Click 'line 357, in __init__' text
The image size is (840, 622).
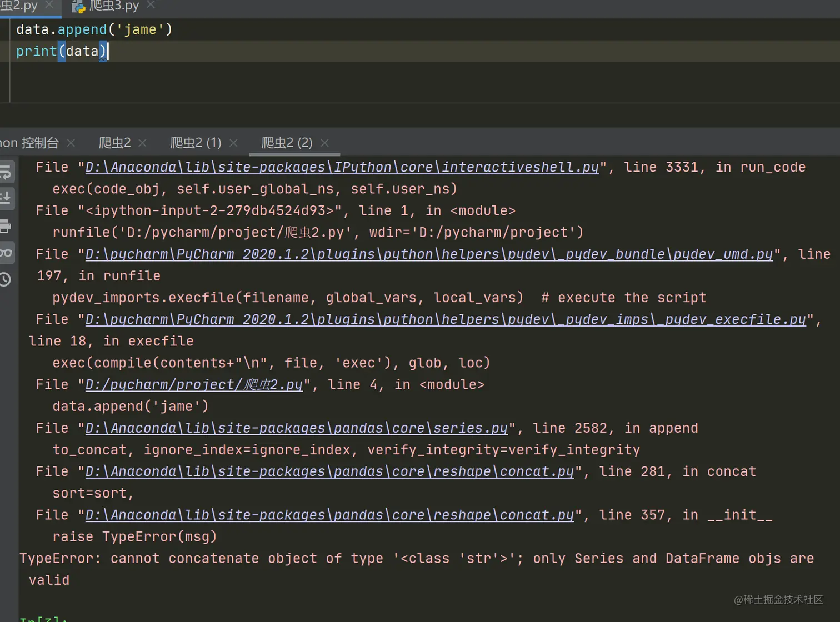coord(686,515)
